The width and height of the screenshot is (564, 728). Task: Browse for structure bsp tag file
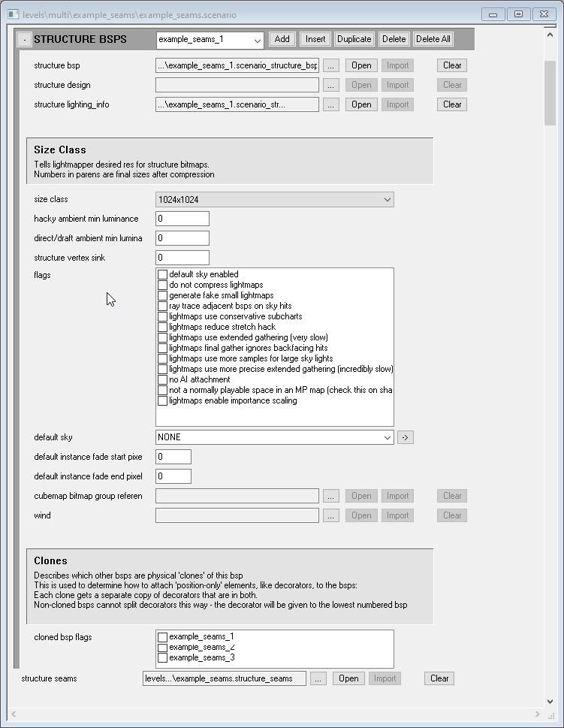click(330, 65)
